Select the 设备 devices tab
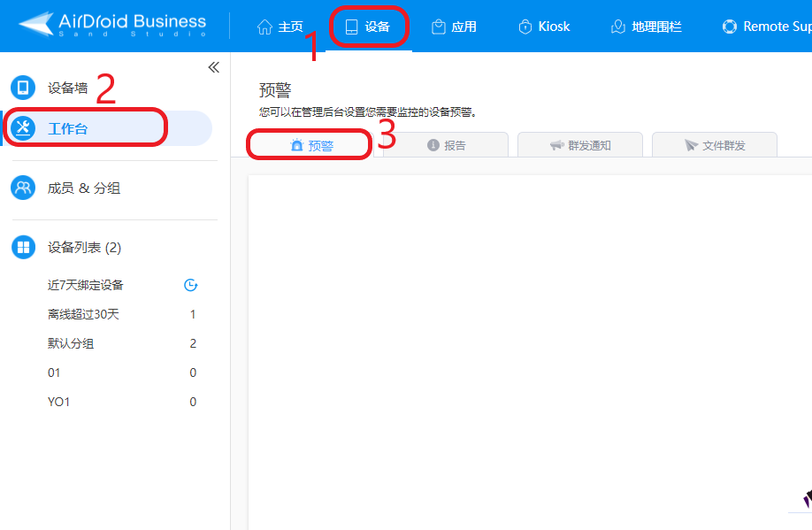The height and width of the screenshot is (530, 812). click(x=368, y=27)
